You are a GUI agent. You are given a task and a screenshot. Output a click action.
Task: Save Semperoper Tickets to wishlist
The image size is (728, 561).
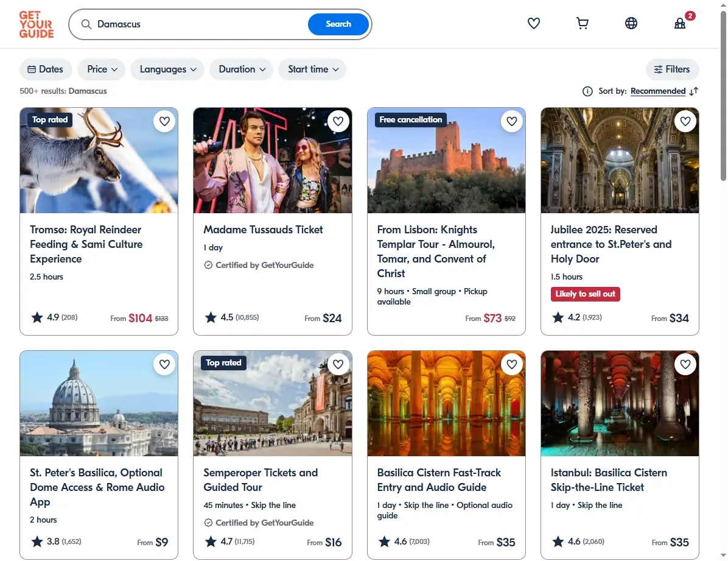click(x=338, y=364)
